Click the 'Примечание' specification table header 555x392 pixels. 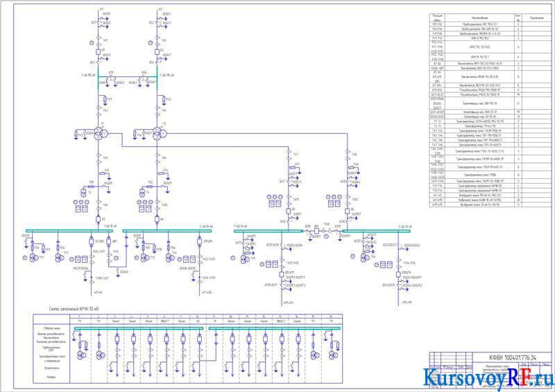[537, 18]
